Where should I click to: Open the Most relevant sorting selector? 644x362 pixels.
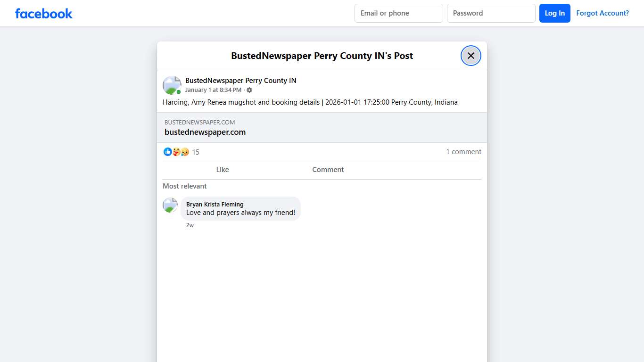[x=184, y=186]
